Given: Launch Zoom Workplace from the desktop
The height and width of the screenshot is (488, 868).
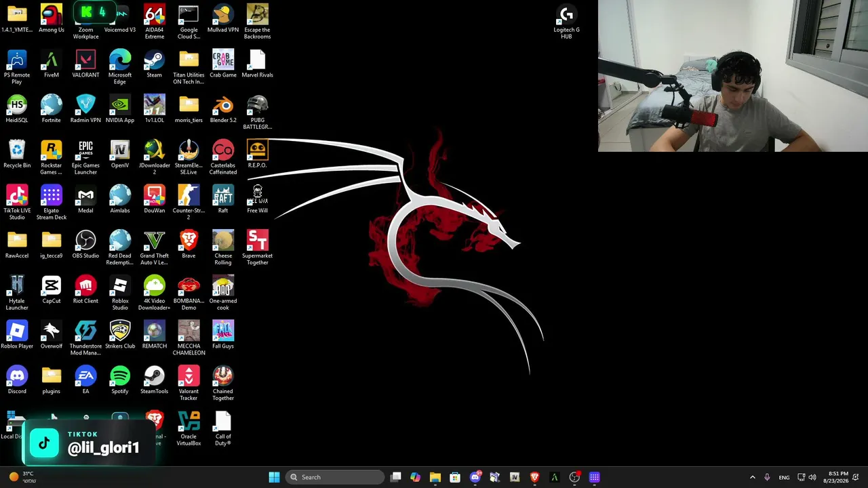Looking at the screenshot, I should pyautogui.click(x=85, y=22).
